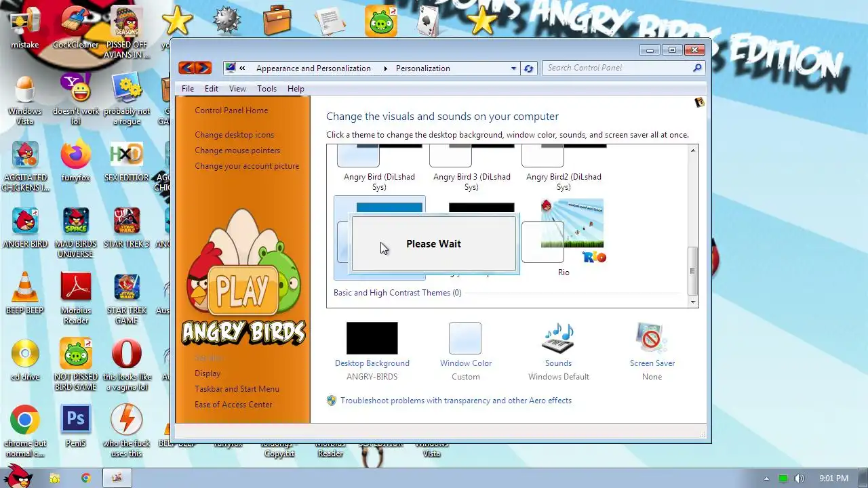Click the help icon below search box
Image resolution: width=868 pixels, height=488 pixels.
point(699,102)
